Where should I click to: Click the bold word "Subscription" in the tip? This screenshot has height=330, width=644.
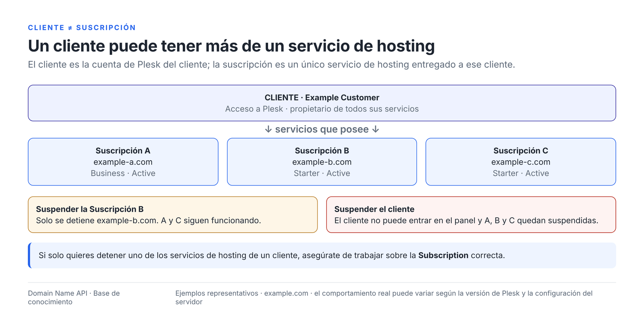pos(443,255)
